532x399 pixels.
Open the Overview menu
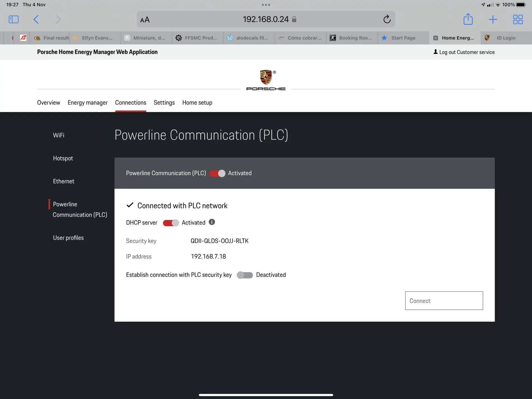point(48,102)
